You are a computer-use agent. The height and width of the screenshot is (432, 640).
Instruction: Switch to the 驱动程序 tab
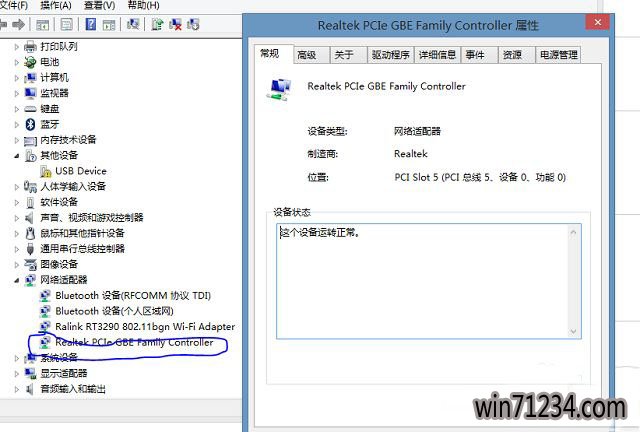pos(391,55)
